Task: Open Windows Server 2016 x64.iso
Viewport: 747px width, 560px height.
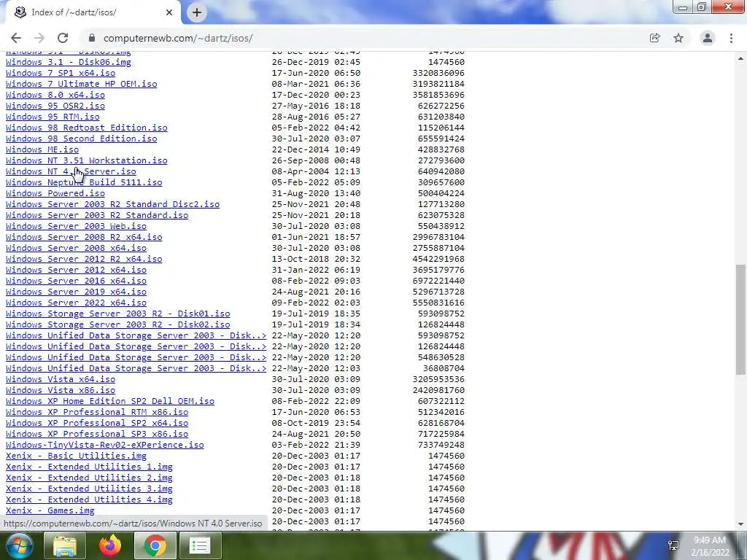Action: (x=76, y=281)
